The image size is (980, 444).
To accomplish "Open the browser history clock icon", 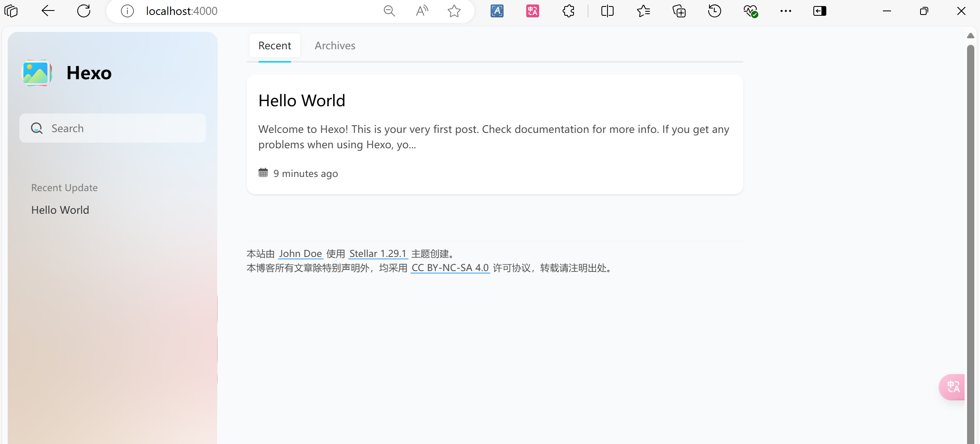I will pyautogui.click(x=715, y=11).
